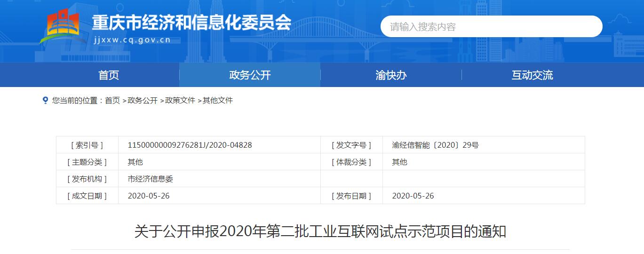Click the 发布日期 value 2020-05-26
644x254 pixels.
413,196
